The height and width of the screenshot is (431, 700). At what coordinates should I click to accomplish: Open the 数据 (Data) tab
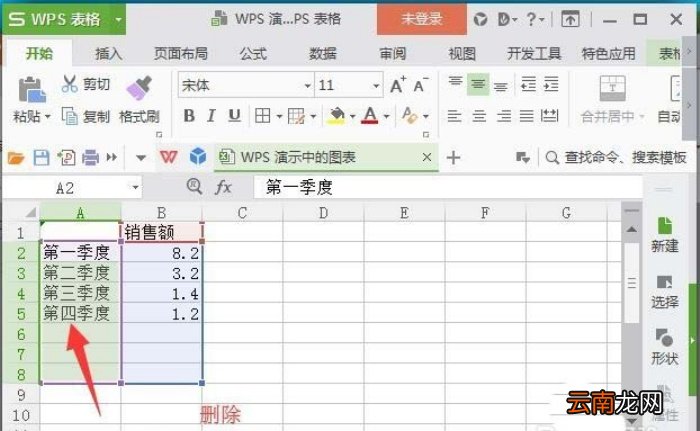[323, 54]
